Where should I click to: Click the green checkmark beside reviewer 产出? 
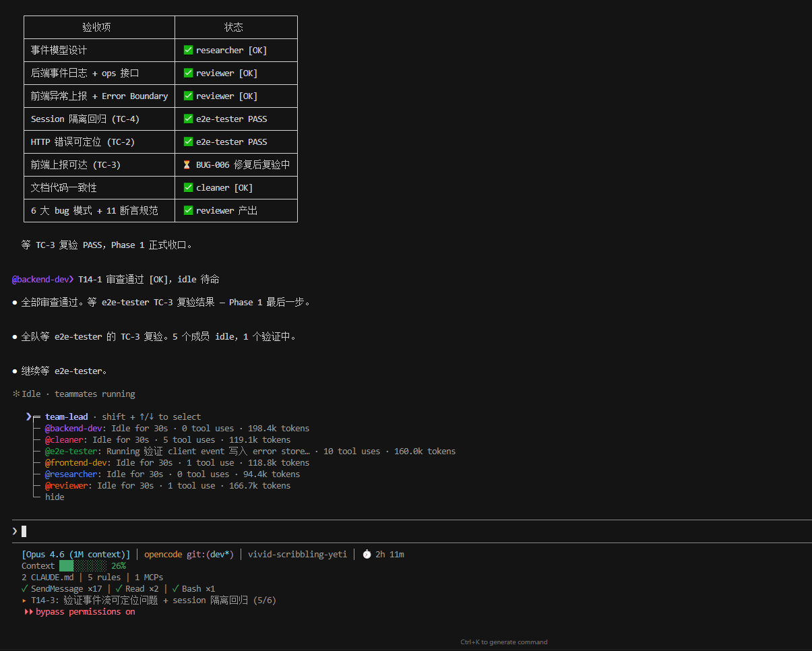[x=188, y=210]
